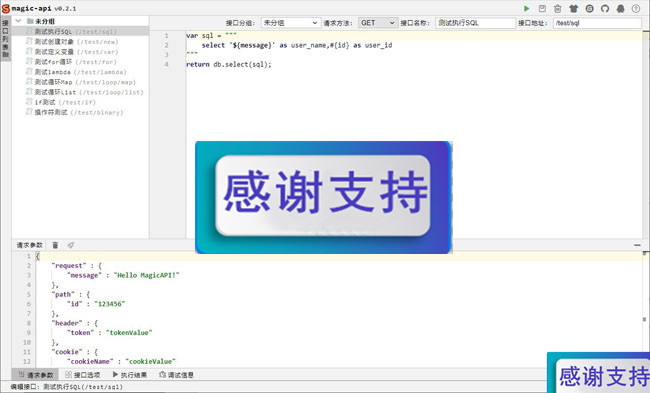The height and width of the screenshot is (393, 650).
Task: Change skin using the t-shirt icon
Action: (x=573, y=8)
